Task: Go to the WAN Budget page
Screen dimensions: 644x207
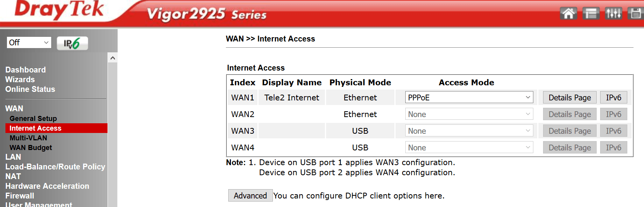Action: click(x=31, y=147)
